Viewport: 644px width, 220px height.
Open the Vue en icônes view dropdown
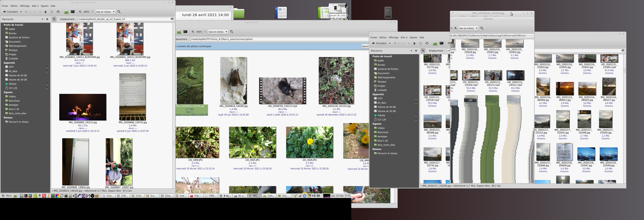coord(106,12)
